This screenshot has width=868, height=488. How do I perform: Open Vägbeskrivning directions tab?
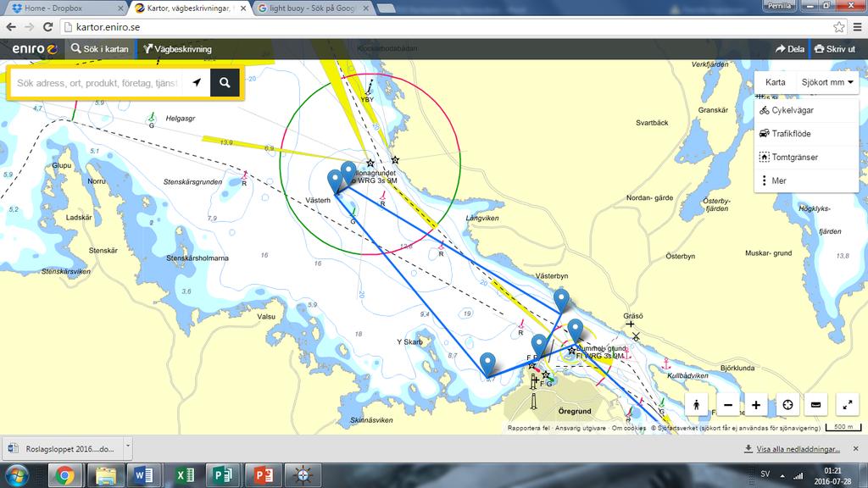pos(177,48)
